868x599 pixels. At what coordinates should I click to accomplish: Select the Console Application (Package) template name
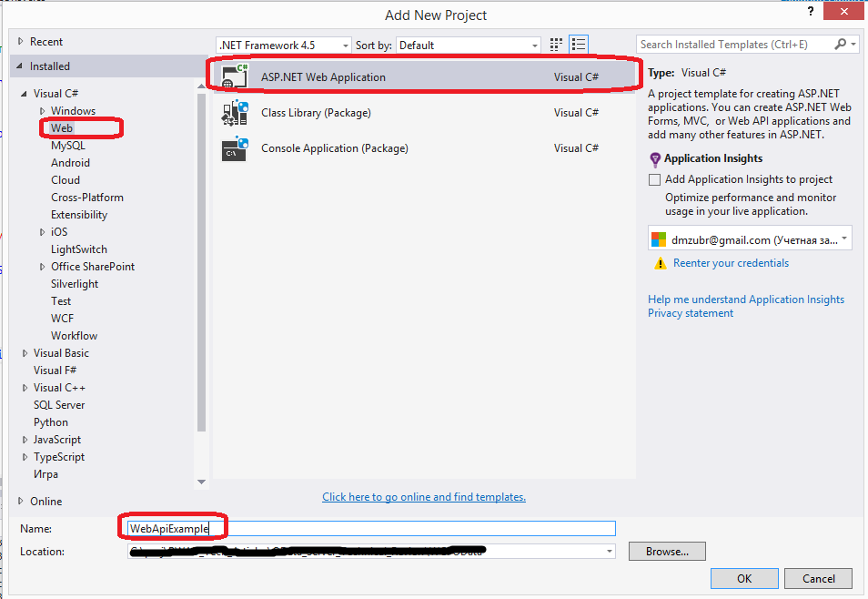tap(335, 148)
